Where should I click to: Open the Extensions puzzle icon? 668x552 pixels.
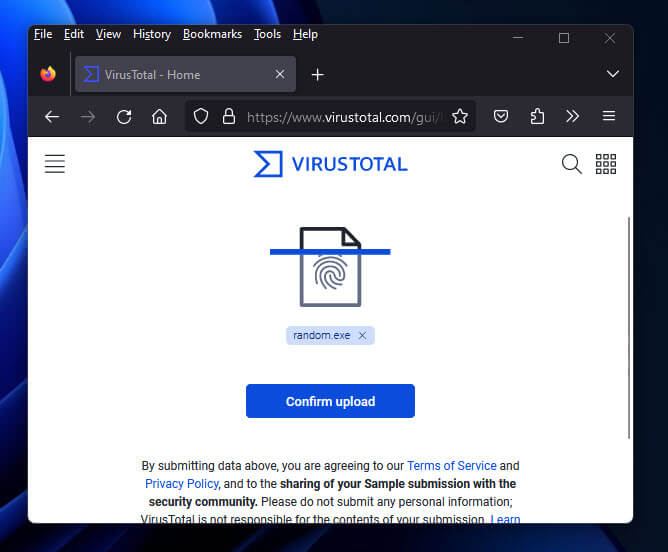[537, 116]
